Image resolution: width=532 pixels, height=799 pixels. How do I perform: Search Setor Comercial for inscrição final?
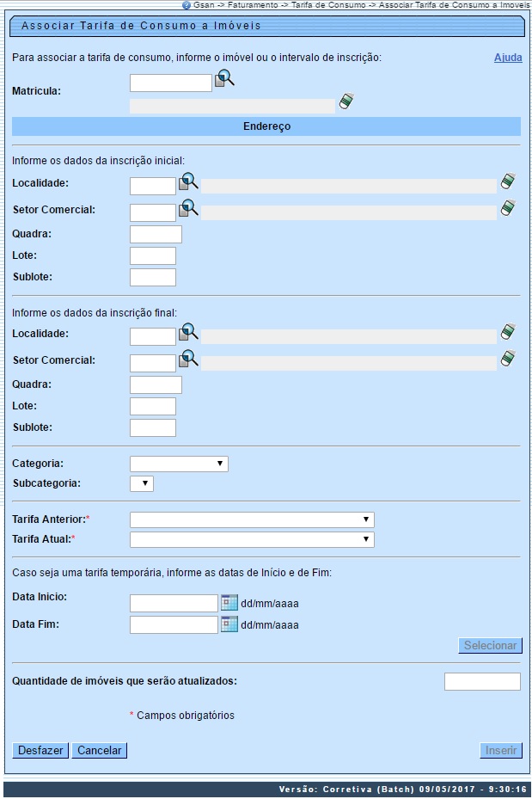point(188,359)
